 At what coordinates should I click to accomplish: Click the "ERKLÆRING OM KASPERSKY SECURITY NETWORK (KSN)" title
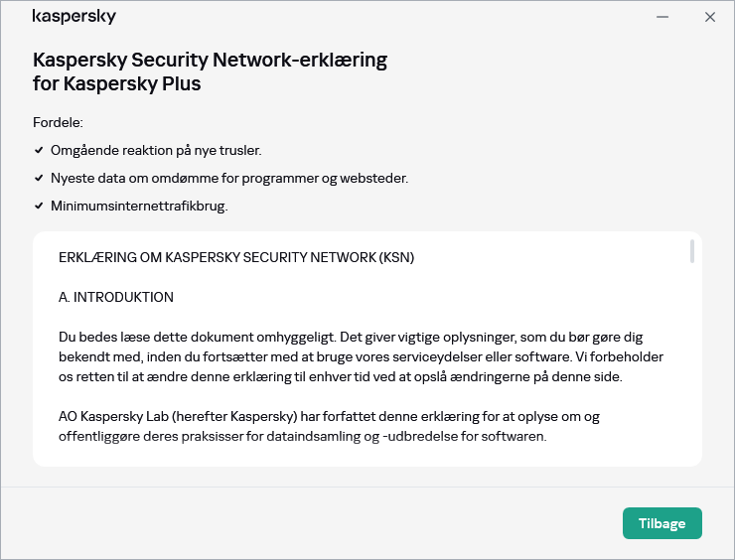(236, 257)
